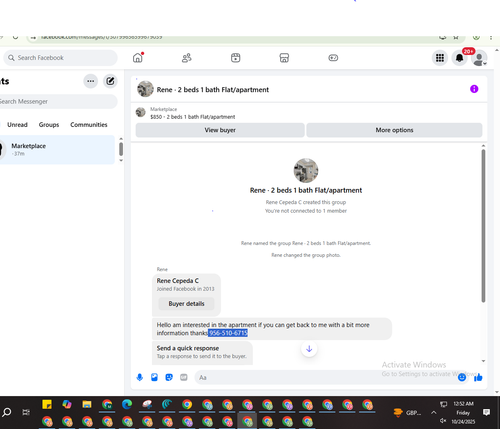Open the Friends icon in top navigation
Image resolution: width=500 pixels, height=429 pixels.
tap(186, 58)
